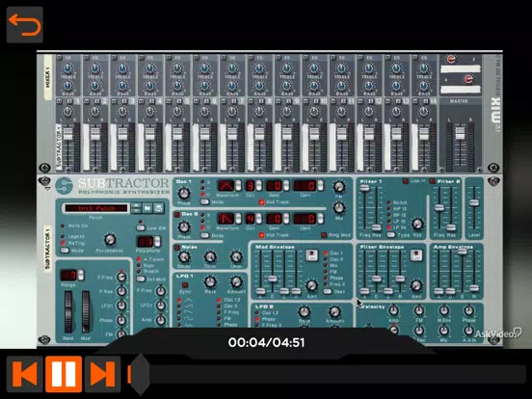Click the Subtractor save patch disk icon
The width and height of the screenshot is (532, 399).
pos(158,207)
